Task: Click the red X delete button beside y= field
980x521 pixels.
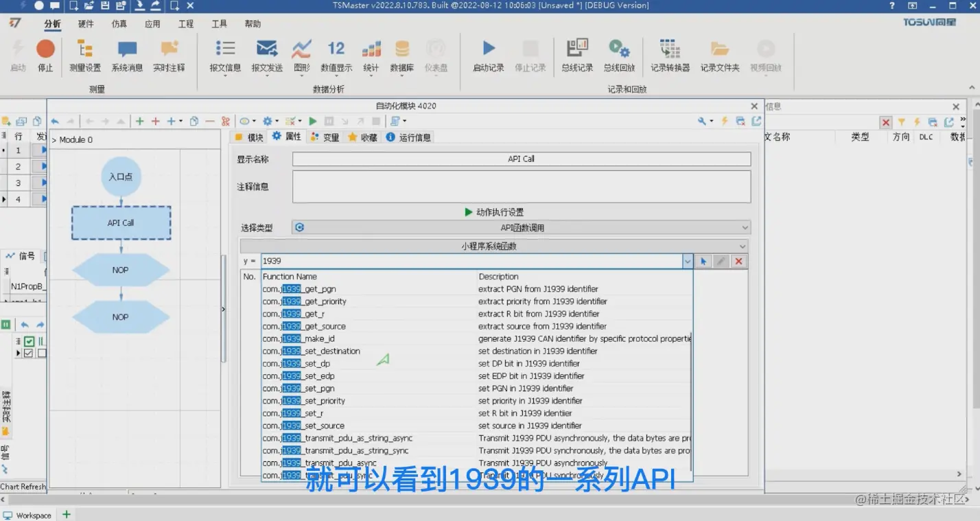Action: (738, 261)
